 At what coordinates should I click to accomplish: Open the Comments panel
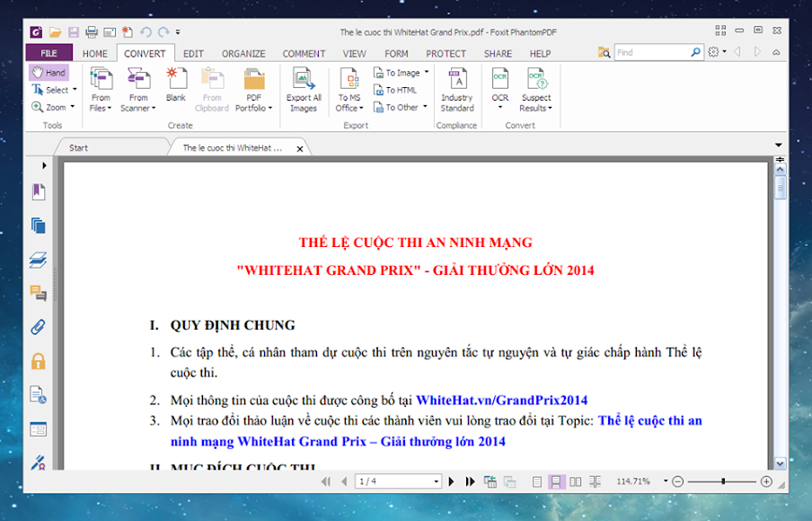point(39,293)
